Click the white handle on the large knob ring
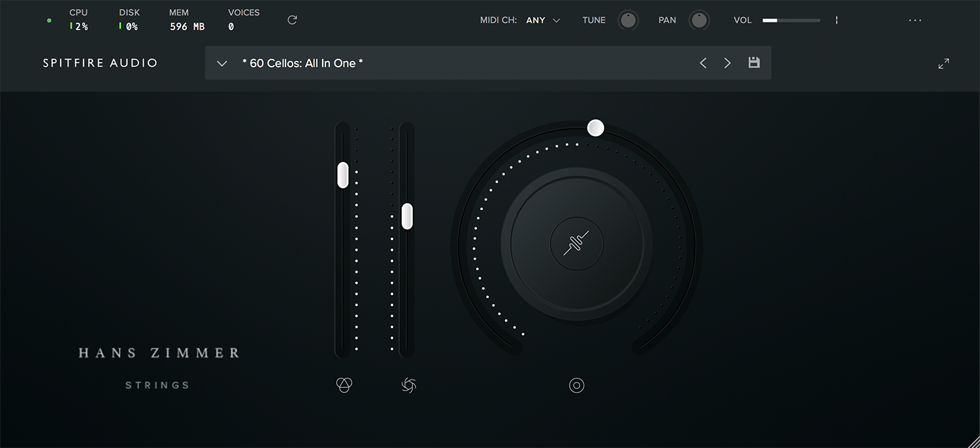This screenshot has height=448, width=980. point(595,128)
